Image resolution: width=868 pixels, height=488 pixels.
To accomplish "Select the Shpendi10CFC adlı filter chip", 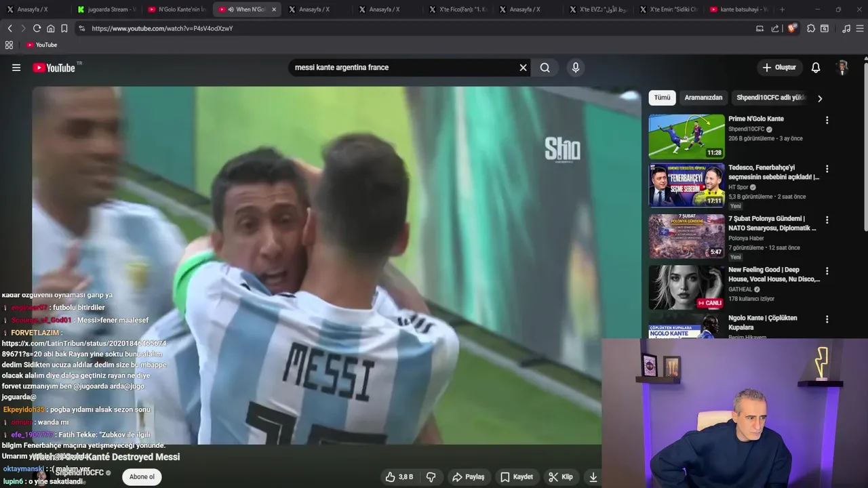I will [770, 98].
